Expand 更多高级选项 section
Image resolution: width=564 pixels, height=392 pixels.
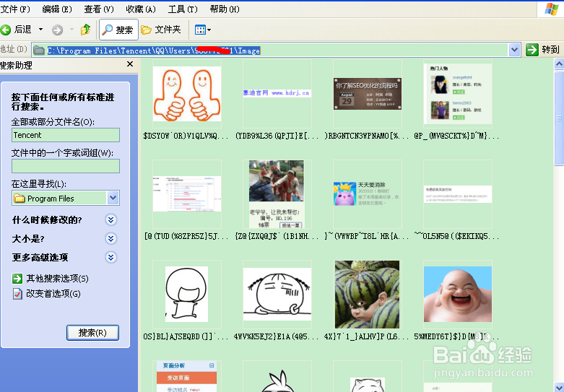(x=111, y=257)
